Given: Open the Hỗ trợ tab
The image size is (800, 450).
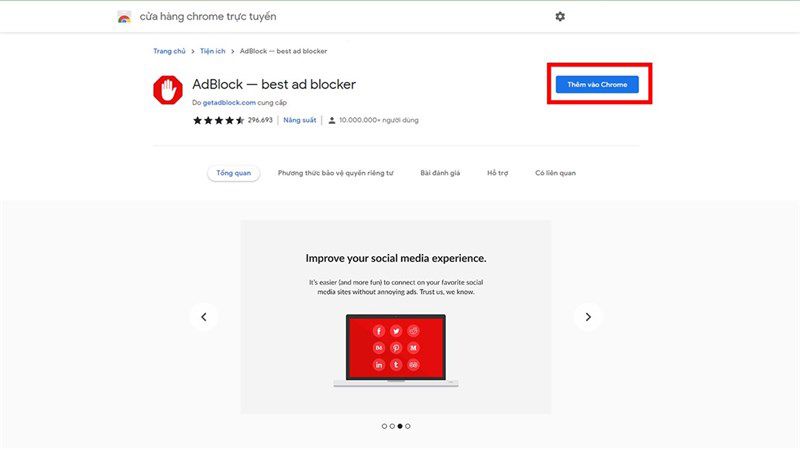Looking at the screenshot, I should (x=497, y=173).
